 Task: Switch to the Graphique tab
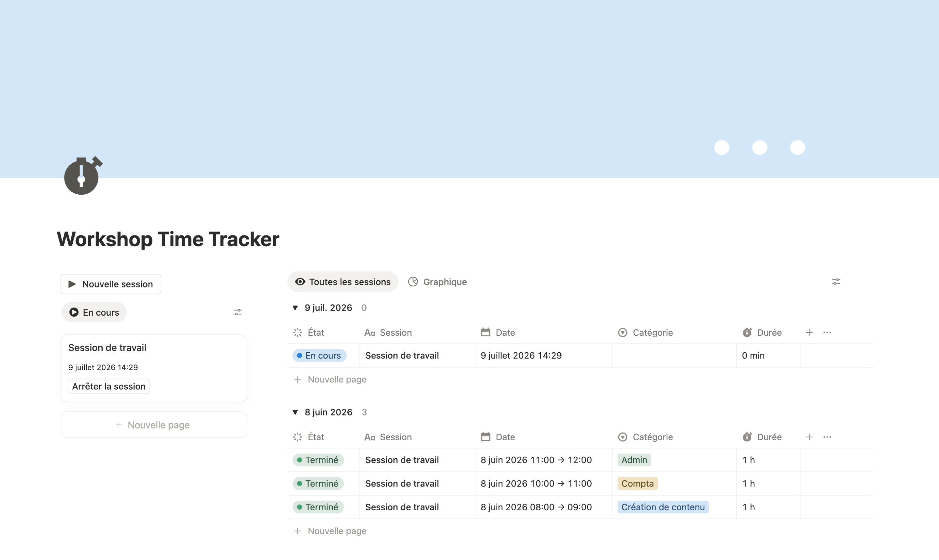click(438, 282)
